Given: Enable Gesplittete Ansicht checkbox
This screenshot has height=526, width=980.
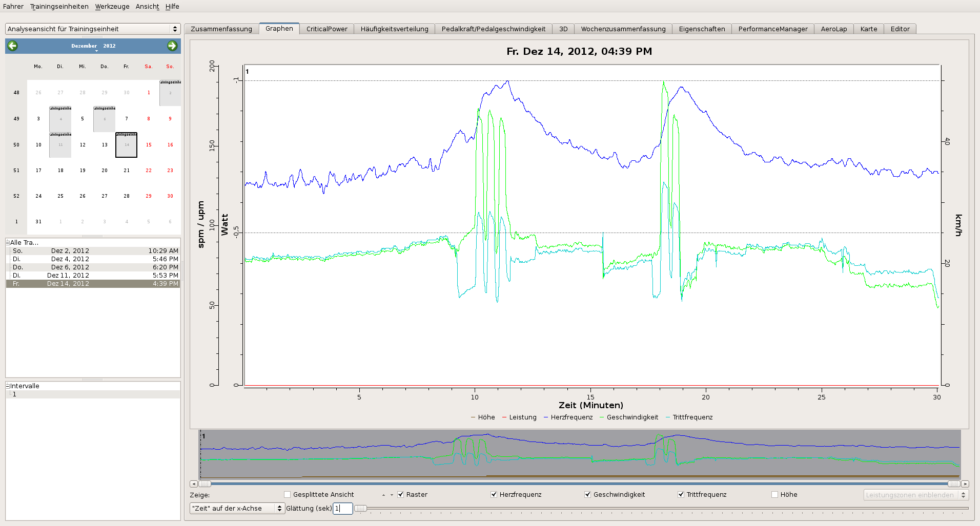Looking at the screenshot, I should tap(288, 495).
